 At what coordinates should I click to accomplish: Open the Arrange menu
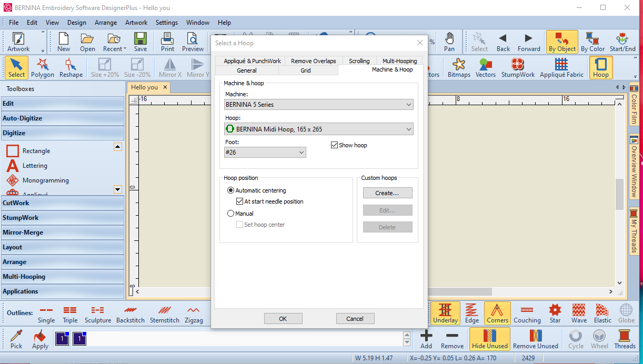pos(106,23)
